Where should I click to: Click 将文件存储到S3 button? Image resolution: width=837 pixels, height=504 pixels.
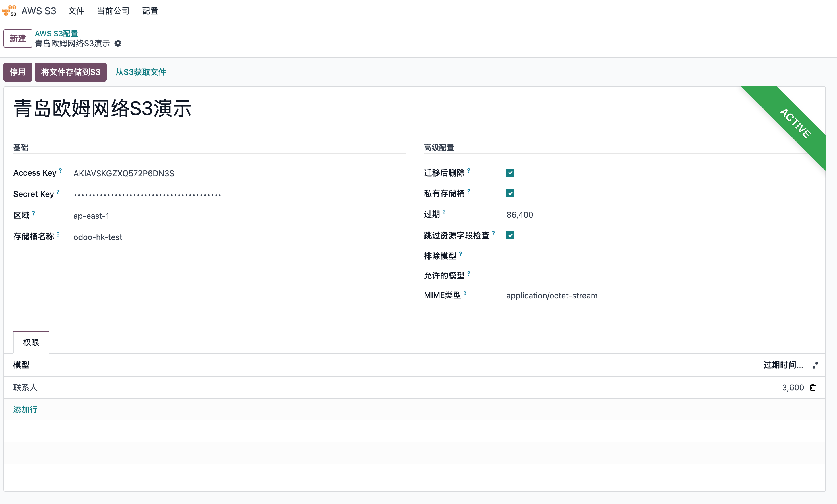click(71, 72)
